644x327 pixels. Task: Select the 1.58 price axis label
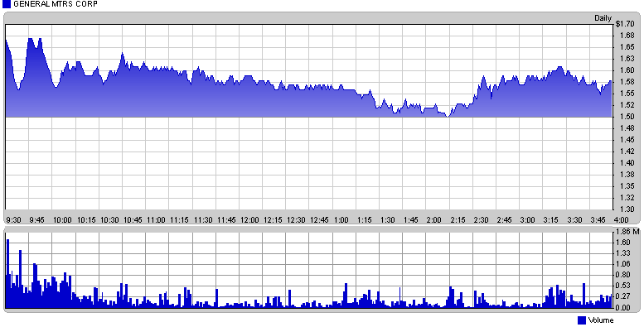tap(627, 82)
